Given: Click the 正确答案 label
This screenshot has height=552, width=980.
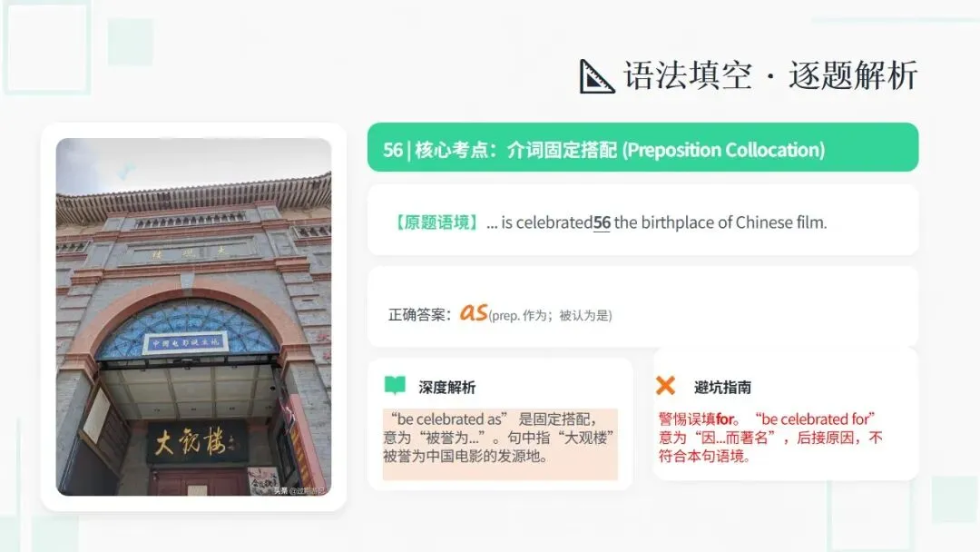Looking at the screenshot, I should point(418,314).
